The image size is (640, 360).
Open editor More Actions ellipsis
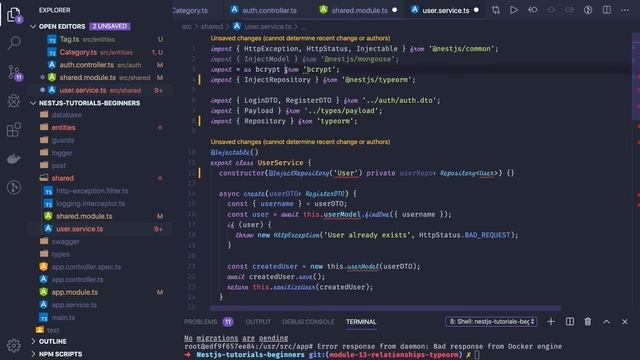(x=625, y=10)
